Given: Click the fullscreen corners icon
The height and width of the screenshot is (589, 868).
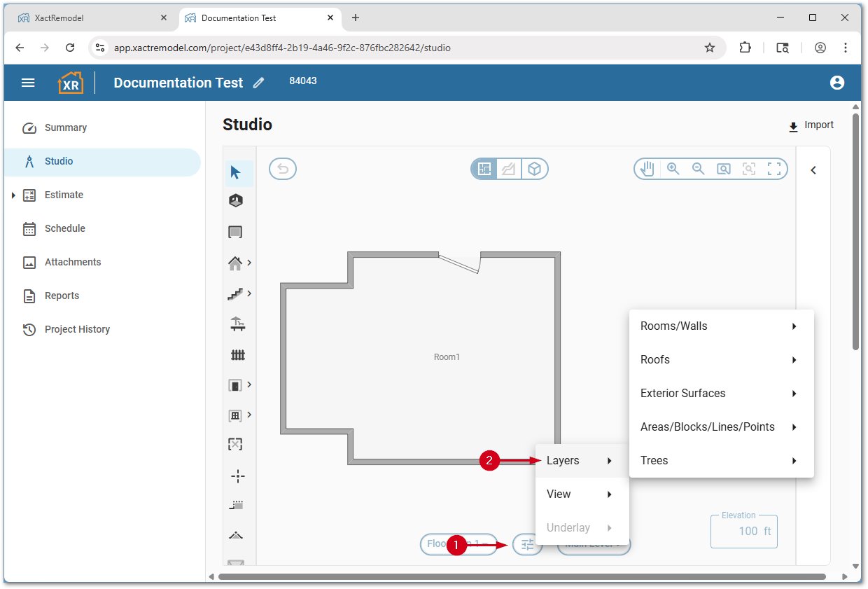Looking at the screenshot, I should pos(774,169).
